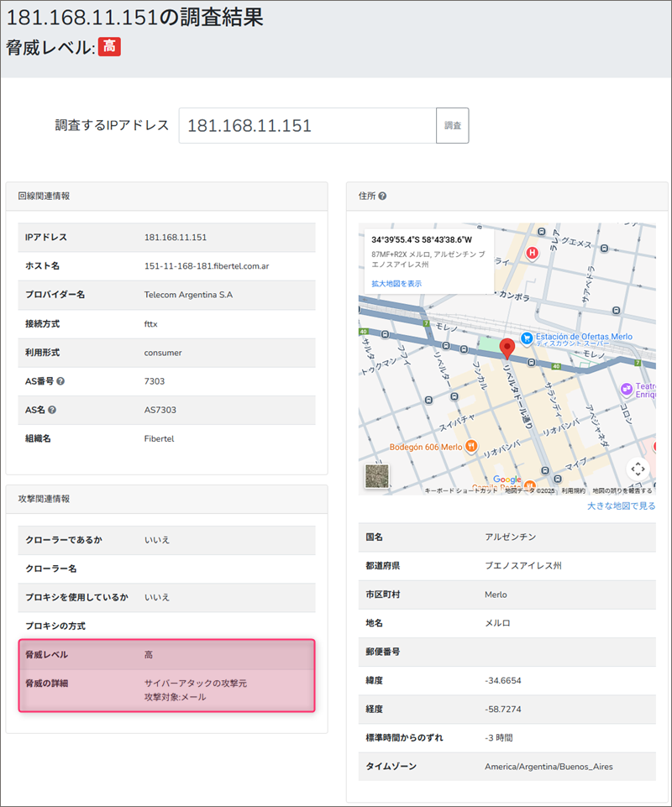
Task: Open 利用規約 link on map
Action: pos(574,491)
